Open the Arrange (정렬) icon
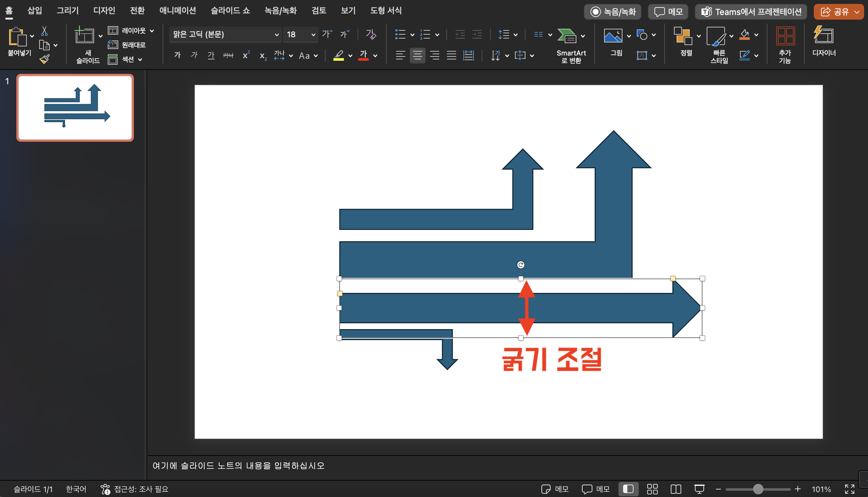Image resolution: width=868 pixels, height=497 pixels. [x=683, y=36]
